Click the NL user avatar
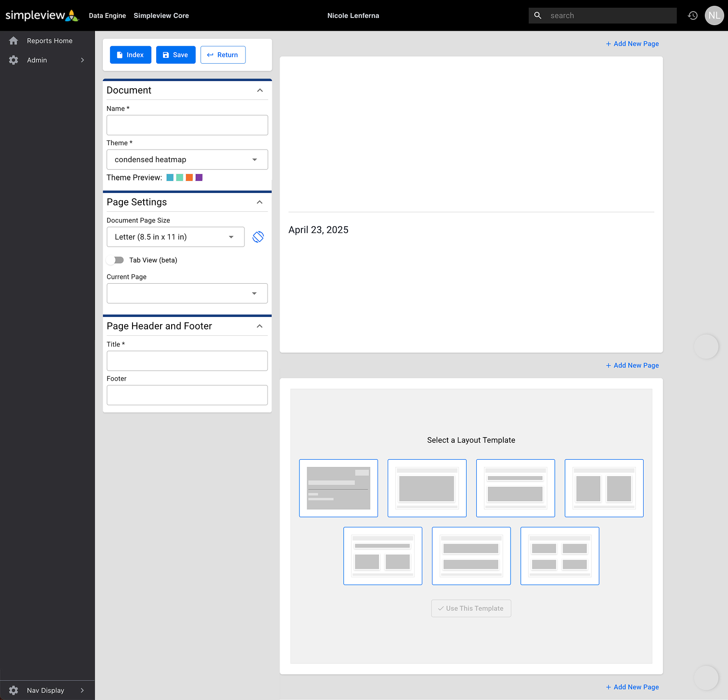This screenshot has width=728, height=700. coord(714,15)
